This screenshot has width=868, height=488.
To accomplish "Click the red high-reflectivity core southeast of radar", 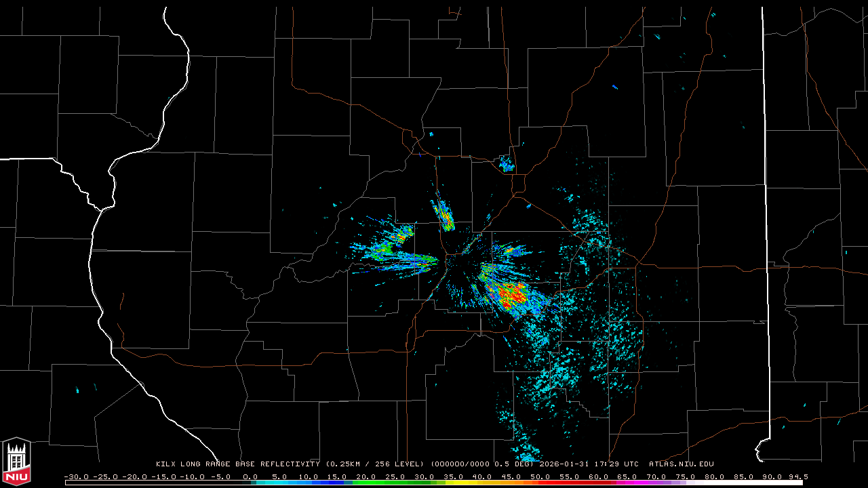I will tap(513, 294).
